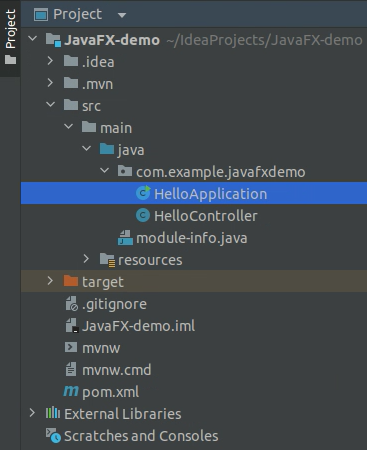Expand the .mvn folder chevron
367x450 pixels.
point(50,82)
